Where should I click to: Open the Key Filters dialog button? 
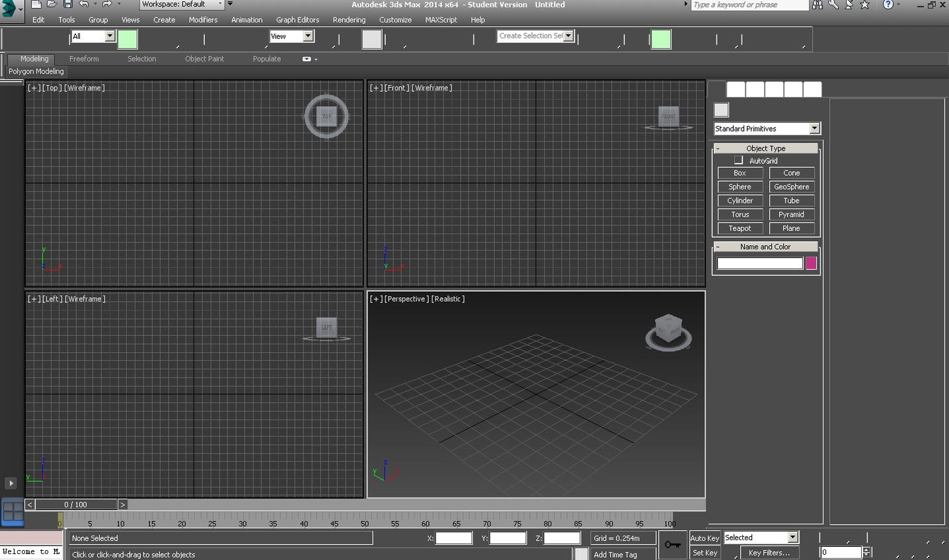tap(769, 553)
